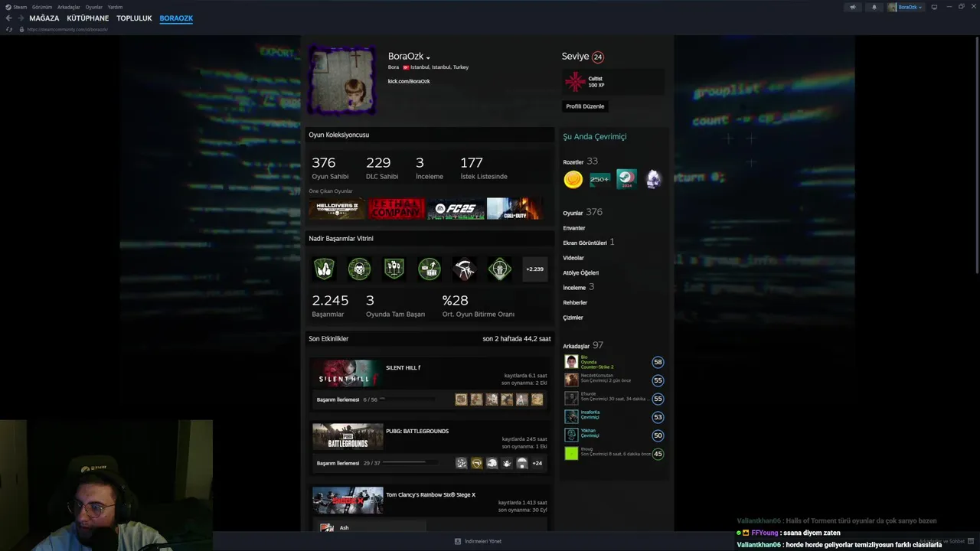980x551 pixels.
Task: Open the Arkadaşlar 97 friends list link
Action: 583,345
